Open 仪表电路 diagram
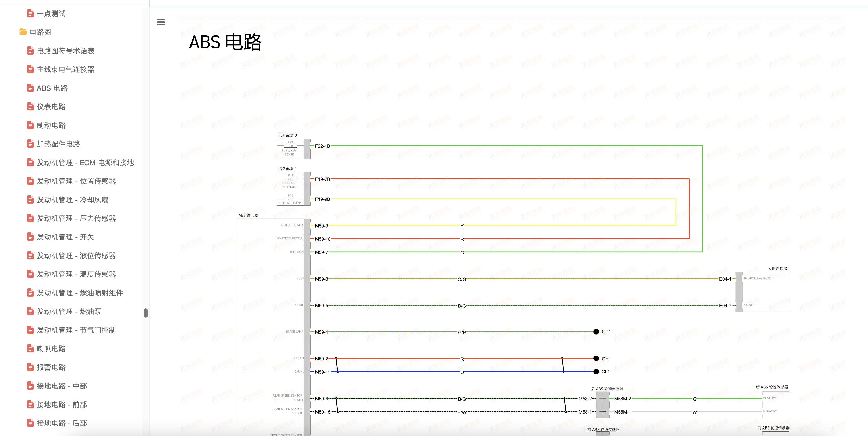Image resolution: width=868 pixels, height=436 pixels. click(51, 107)
